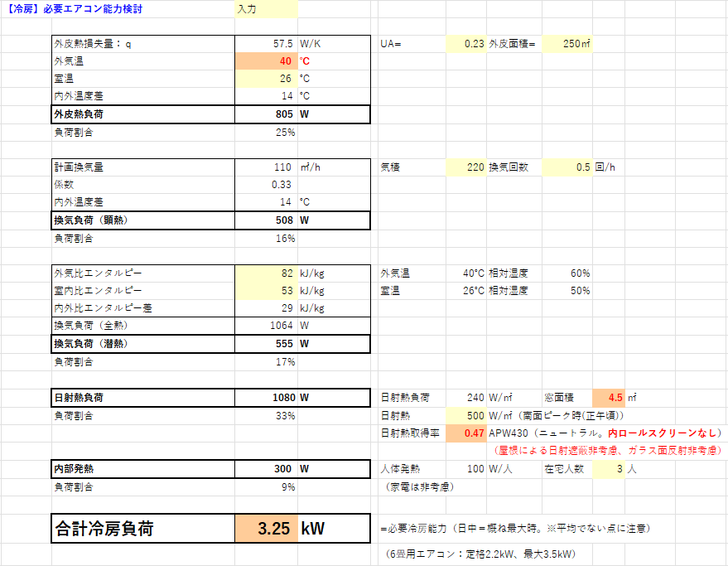Viewport: 728px width, 566px height.
Task: Select the 外皮面積 value cell 250㎡
Action: pyautogui.click(x=567, y=44)
